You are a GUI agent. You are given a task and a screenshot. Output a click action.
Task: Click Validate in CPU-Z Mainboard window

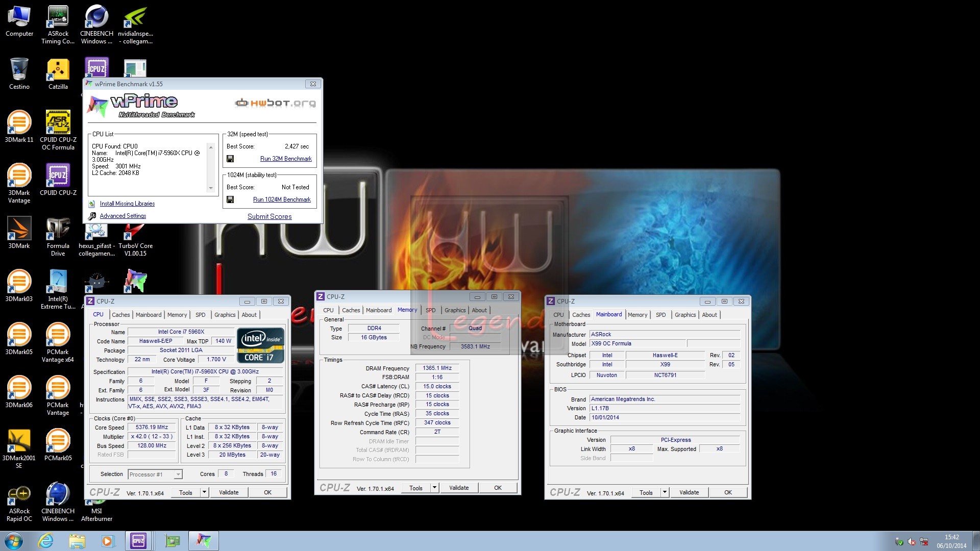(689, 492)
